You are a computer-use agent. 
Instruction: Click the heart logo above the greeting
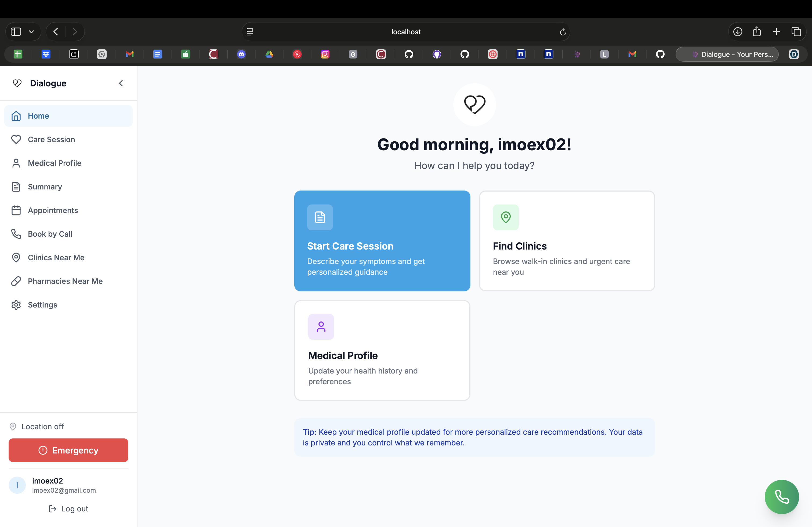474,104
